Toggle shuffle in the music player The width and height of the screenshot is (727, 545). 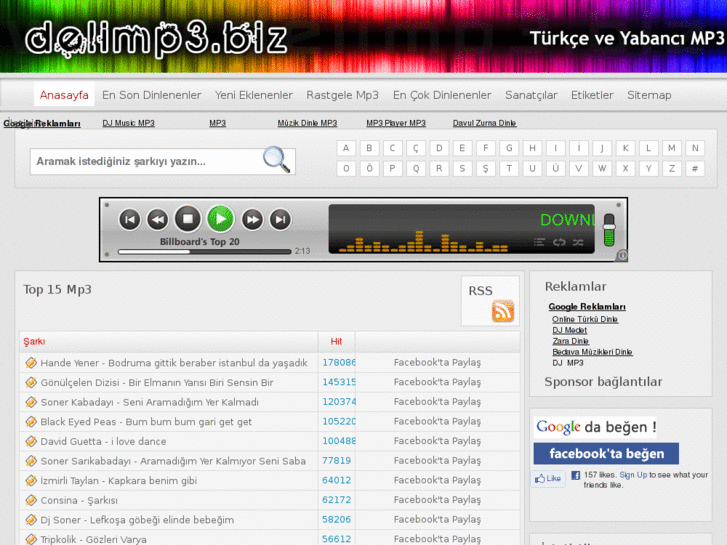pos(578,242)
